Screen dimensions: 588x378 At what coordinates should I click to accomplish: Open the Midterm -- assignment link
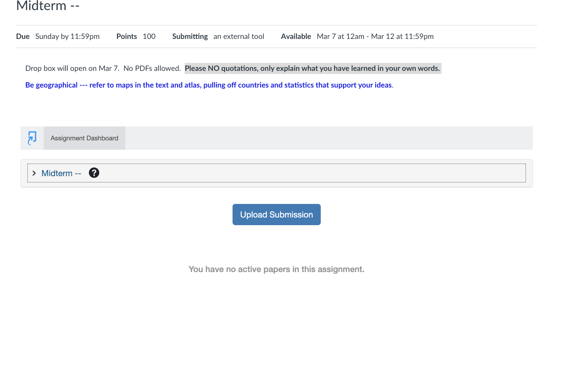point(61,173)
